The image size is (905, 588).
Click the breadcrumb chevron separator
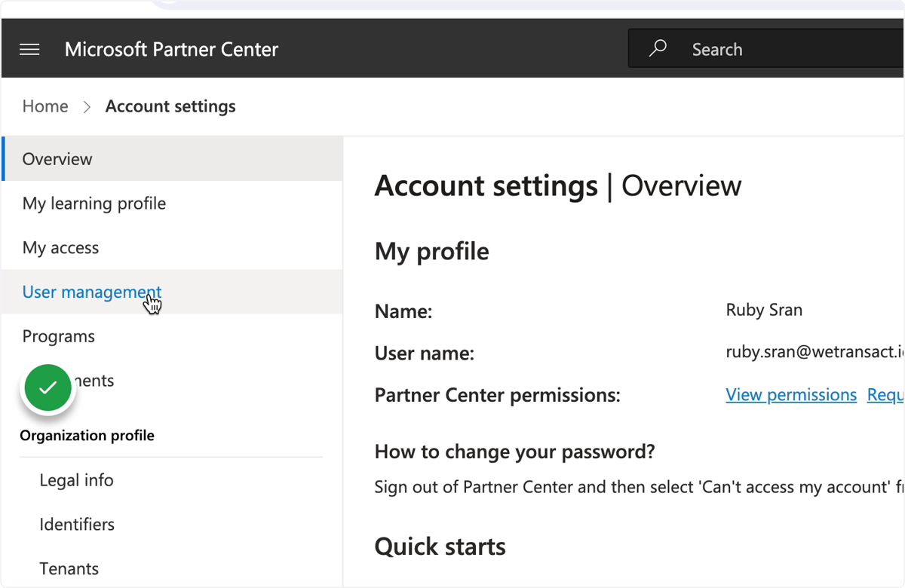coord(87,107)
